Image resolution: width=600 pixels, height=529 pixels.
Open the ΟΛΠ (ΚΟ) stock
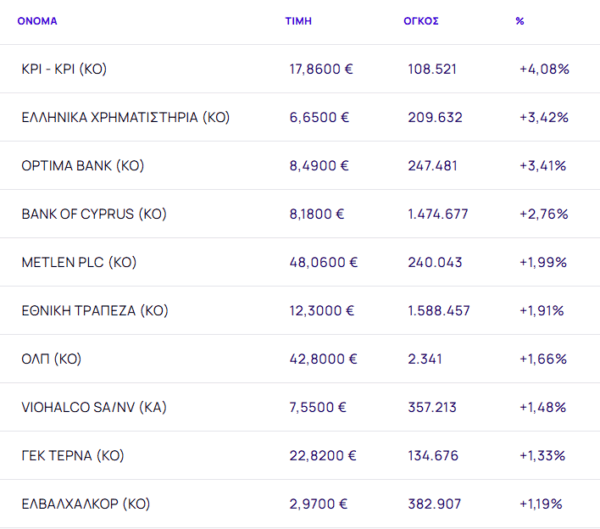(51, 359)
